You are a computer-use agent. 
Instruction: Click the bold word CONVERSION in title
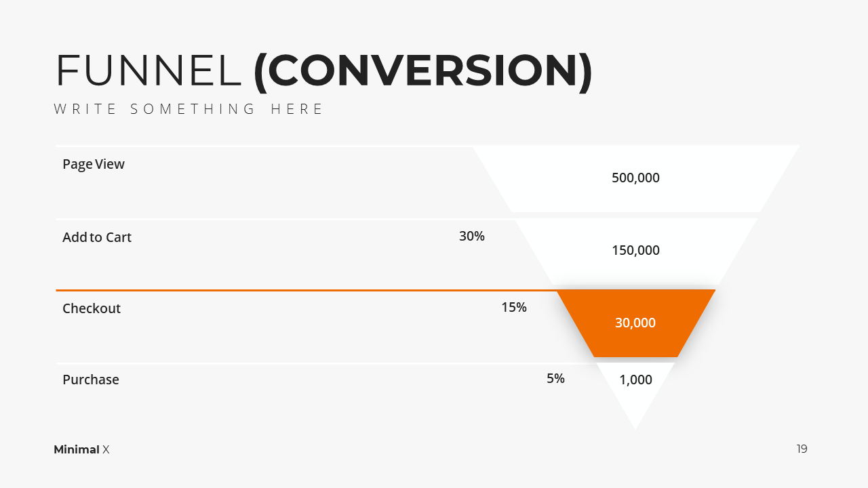click(x=423, y=70)
